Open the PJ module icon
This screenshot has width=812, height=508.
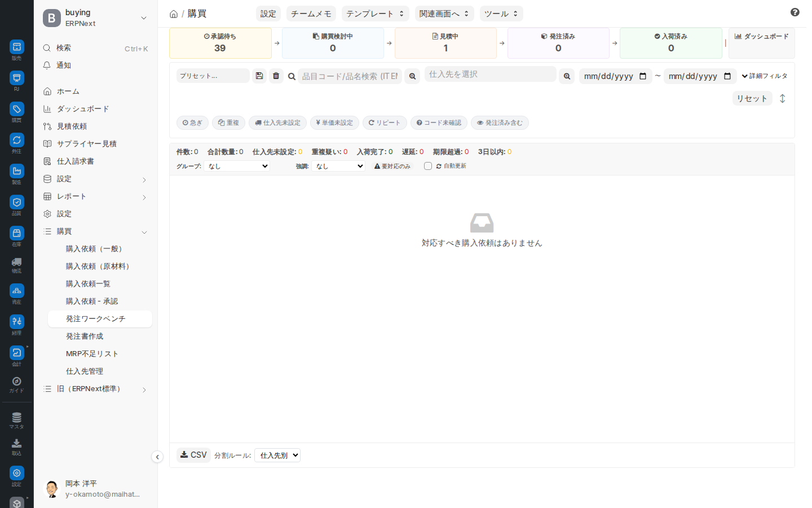(x=17, y=78)
